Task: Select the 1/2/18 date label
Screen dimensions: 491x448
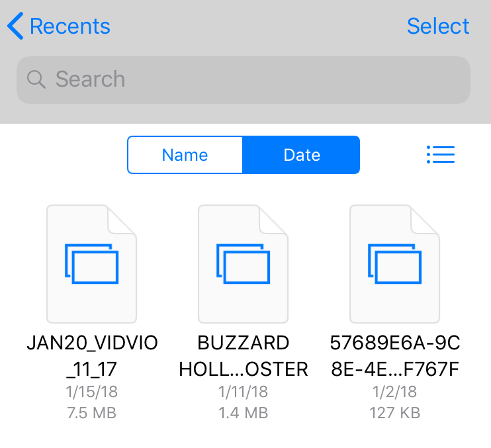Action: point(394,392)
